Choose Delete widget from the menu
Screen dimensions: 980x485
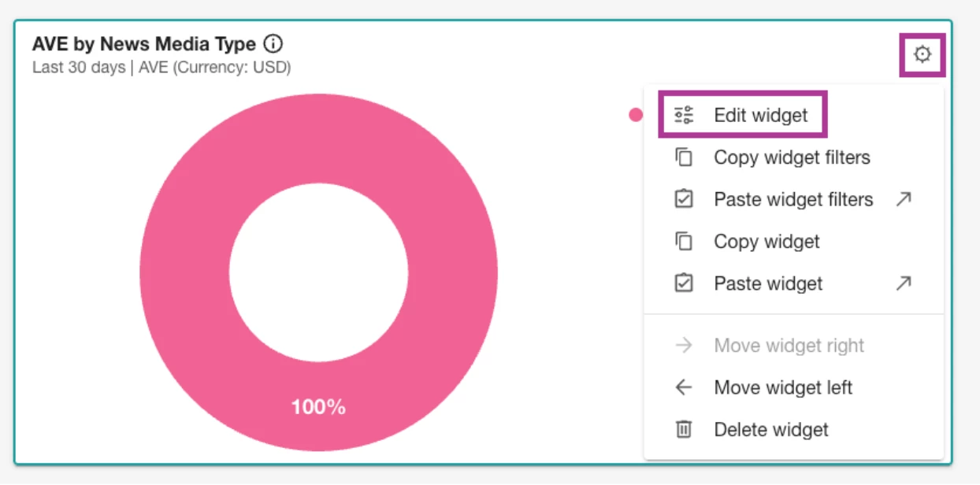click(x=793, y=429)
